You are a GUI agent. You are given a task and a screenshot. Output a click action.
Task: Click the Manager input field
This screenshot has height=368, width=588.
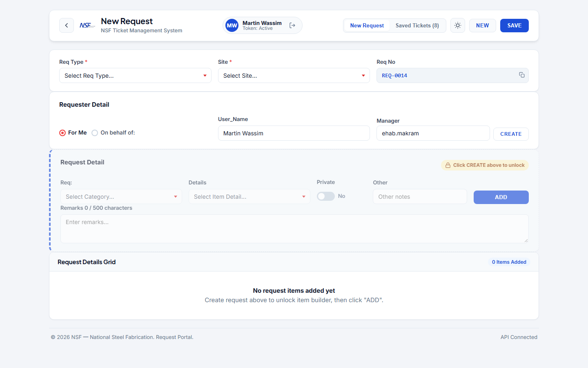[x=433, y=133]
